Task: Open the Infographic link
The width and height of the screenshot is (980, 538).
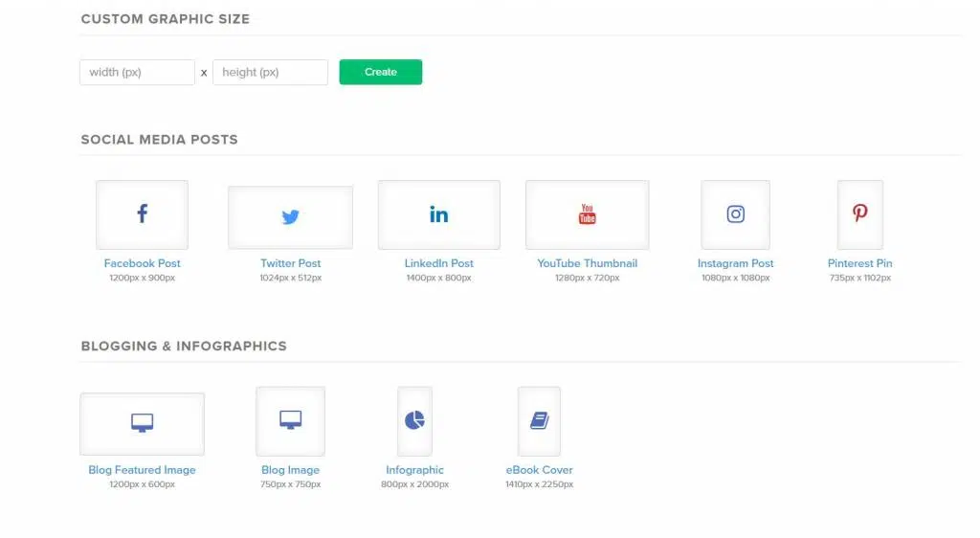Action: coord(414,470)
